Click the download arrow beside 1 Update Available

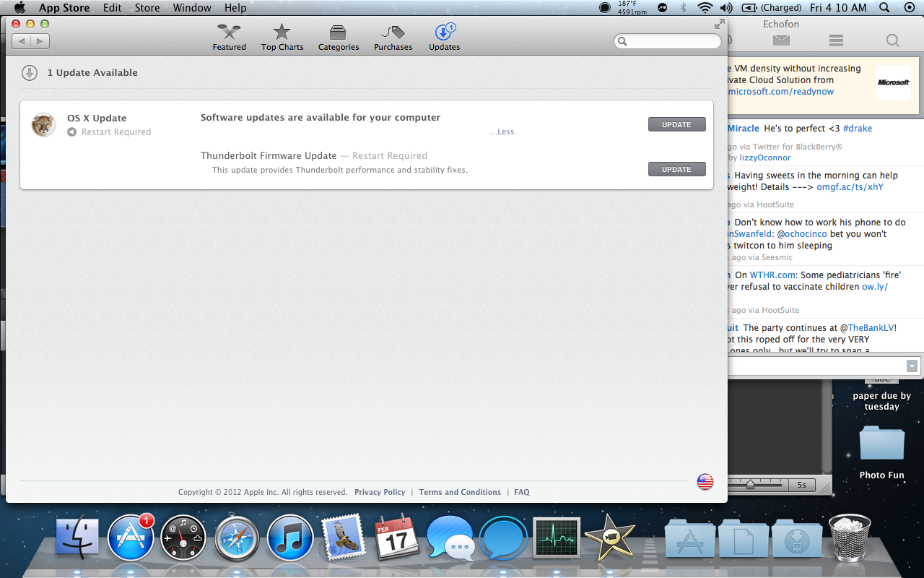coord(30,72)
